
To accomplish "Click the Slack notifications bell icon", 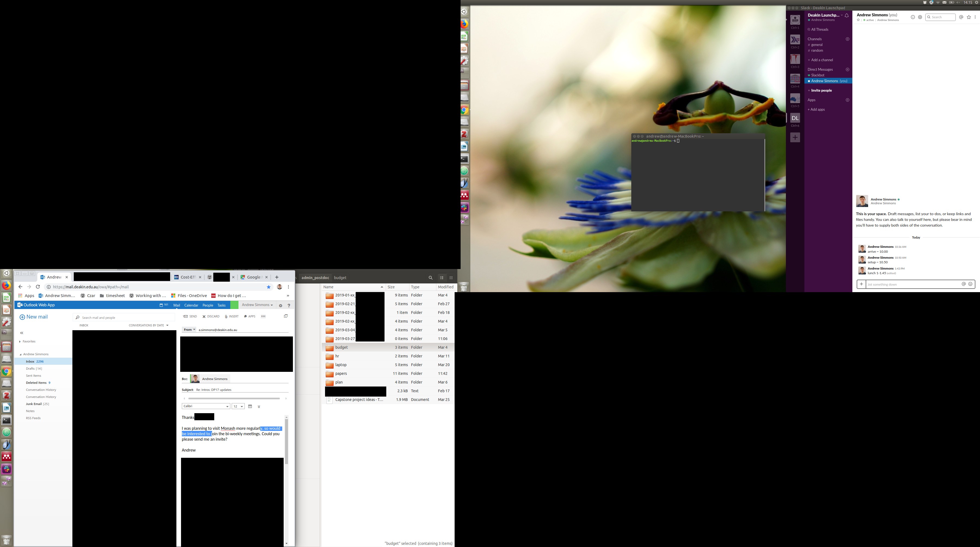I will click(847, 16).
